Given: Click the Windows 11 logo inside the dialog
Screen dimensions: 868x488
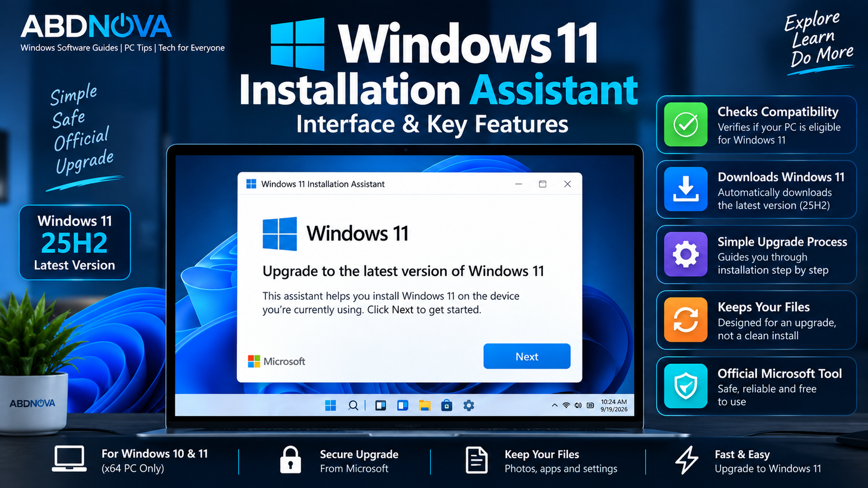Looking at the screenshot, I should (280, 234).
